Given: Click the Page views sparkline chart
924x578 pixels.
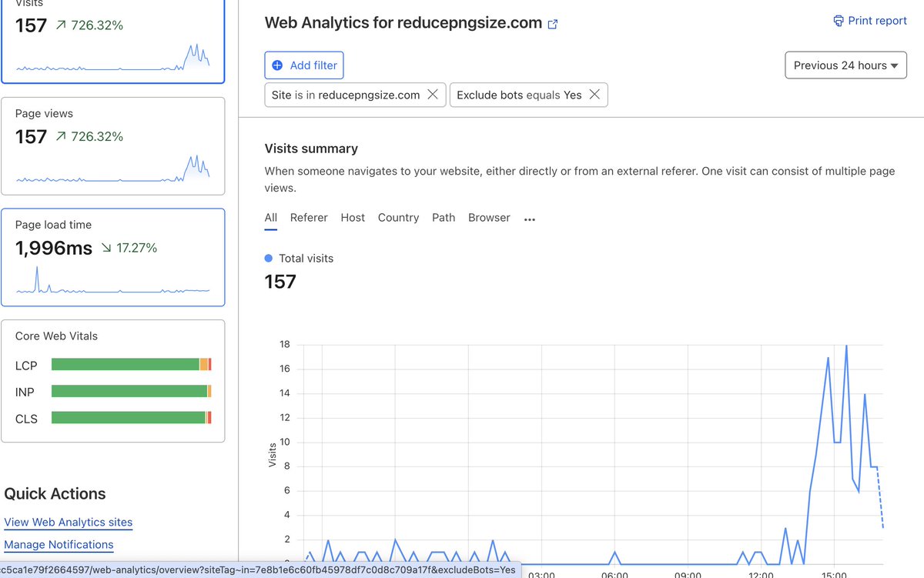Looking at the screenshot, I should [112, 169].
